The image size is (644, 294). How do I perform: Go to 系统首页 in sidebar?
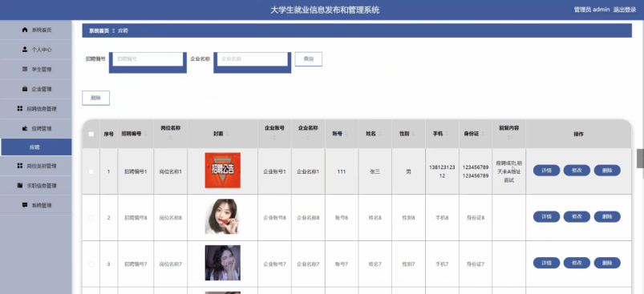(36, 30)
